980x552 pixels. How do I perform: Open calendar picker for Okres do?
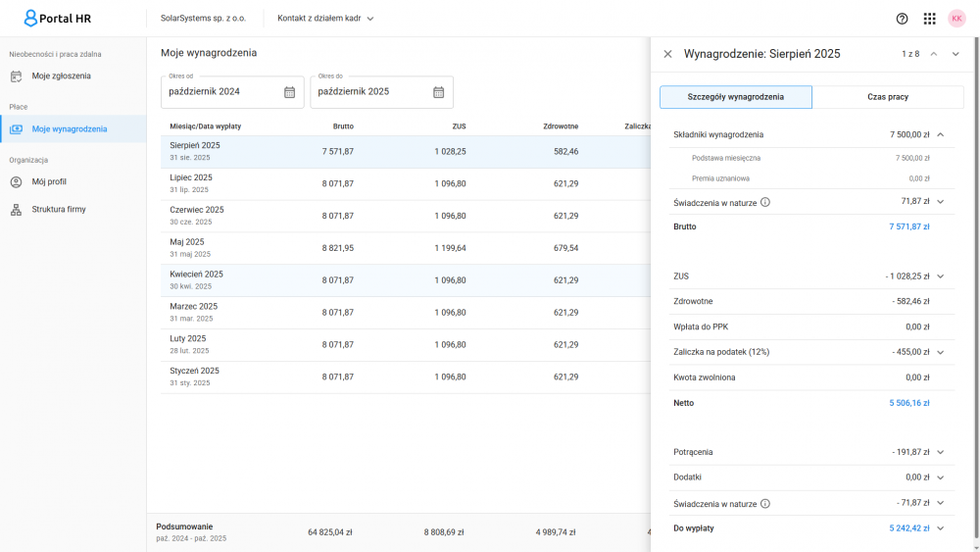click(x=438, y=92)
